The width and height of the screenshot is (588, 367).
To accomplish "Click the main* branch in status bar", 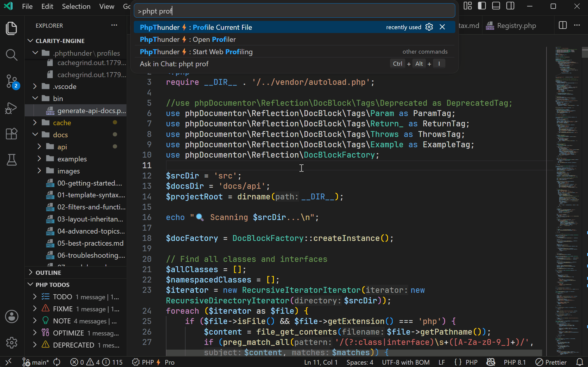I will pos(36,362).
